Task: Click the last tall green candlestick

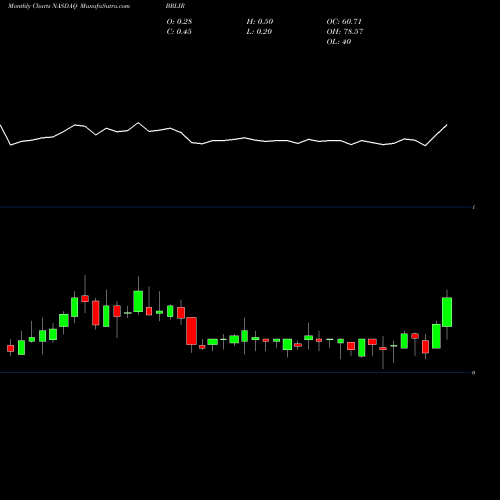Action: click(x=447, y=312)
